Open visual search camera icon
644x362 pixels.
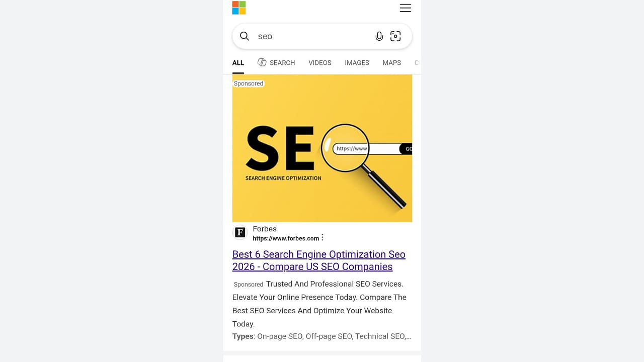[x=396, y=36]
